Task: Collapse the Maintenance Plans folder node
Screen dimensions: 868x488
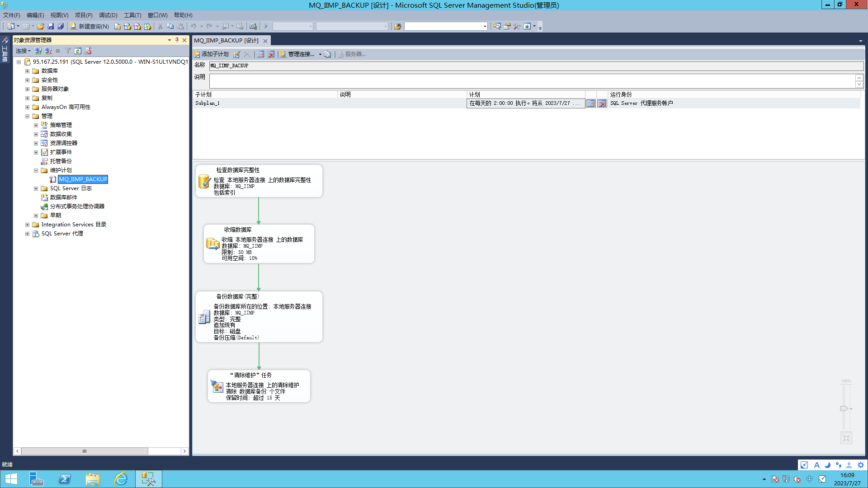Action: pyautogui.click(x=36, y=170)
